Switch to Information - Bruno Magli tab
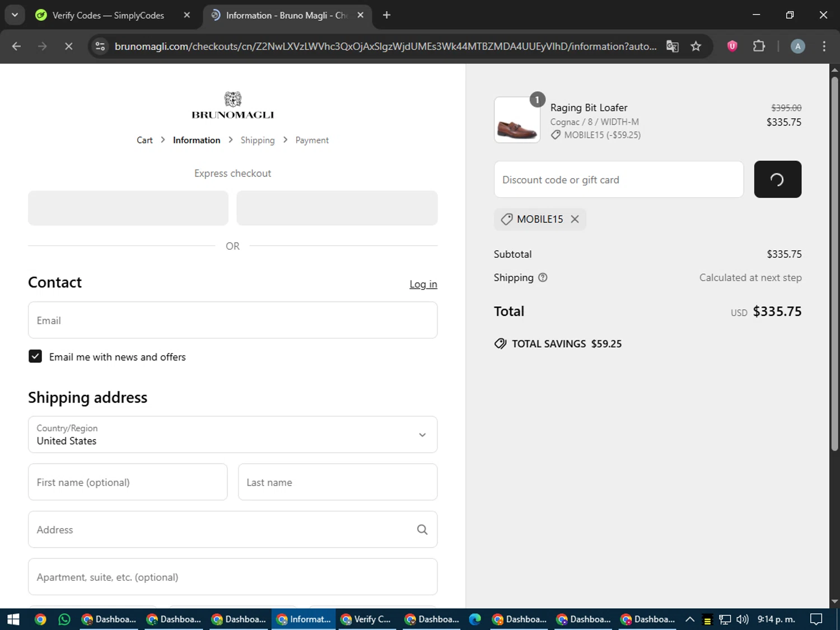The image size is (840, 630). [x=286, y=15]
